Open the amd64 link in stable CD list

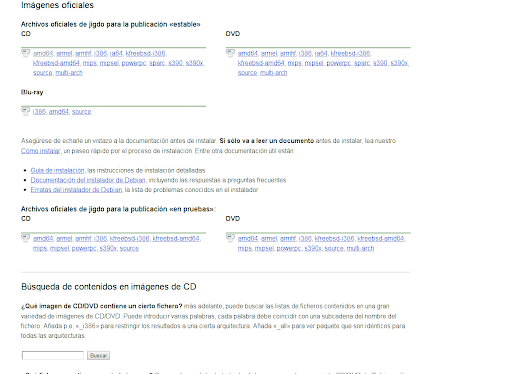[43, 53]
